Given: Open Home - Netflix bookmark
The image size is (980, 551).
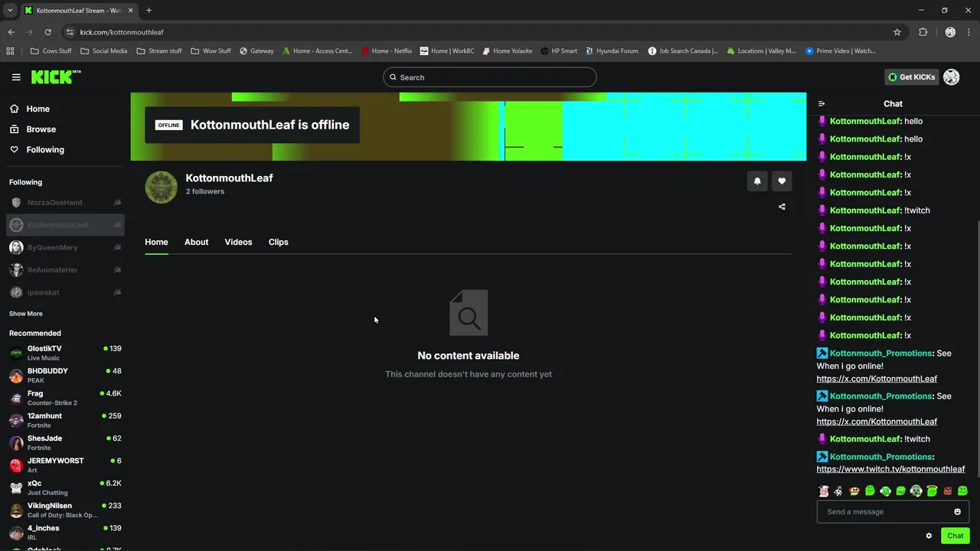Looking at the screenshot, I should coord(386,51).
